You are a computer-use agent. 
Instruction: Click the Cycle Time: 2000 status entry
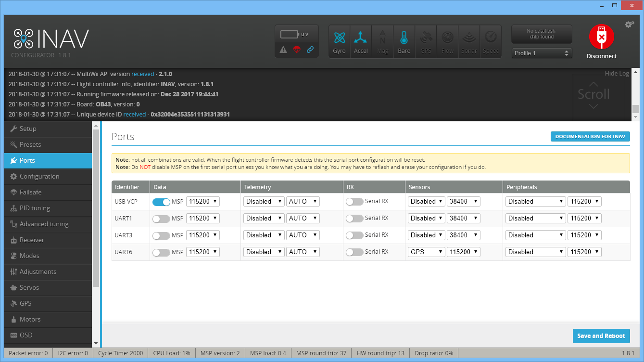pyautogui.click(x=120, y=353)
